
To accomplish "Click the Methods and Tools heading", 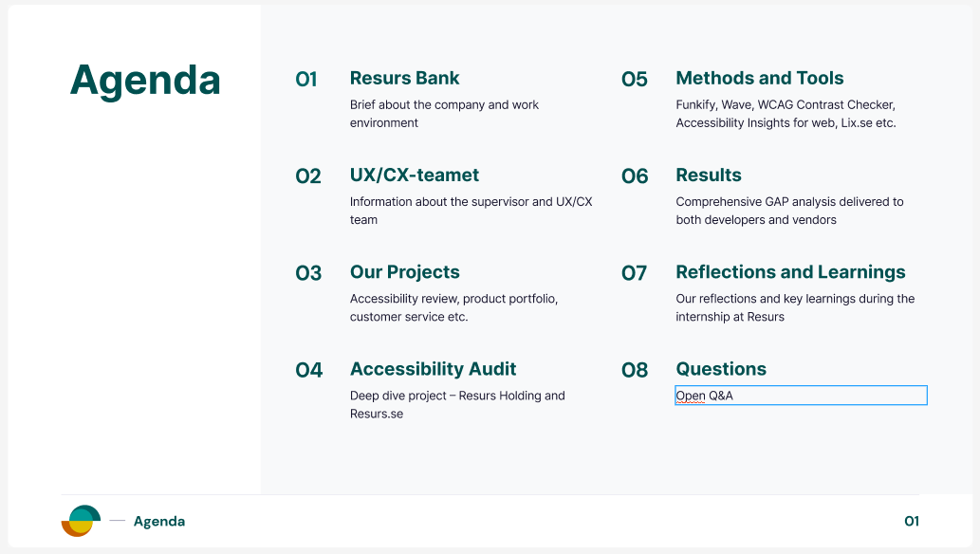I will click(759, 78).
